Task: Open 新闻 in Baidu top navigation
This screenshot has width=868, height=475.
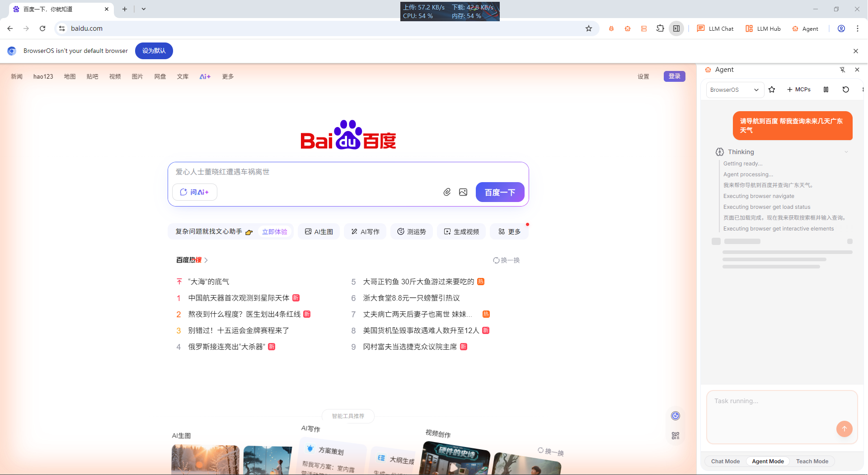Action: click(x=17, y=76)
